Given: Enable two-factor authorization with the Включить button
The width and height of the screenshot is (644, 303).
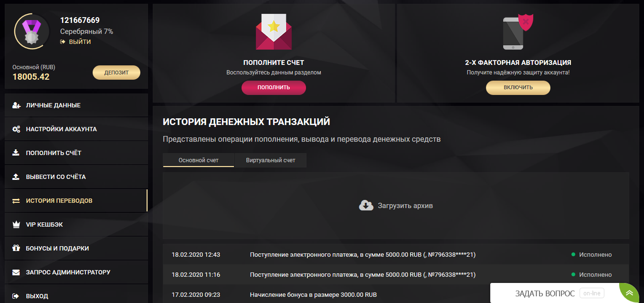Looking at the screenshot, I should click(518, 87).
